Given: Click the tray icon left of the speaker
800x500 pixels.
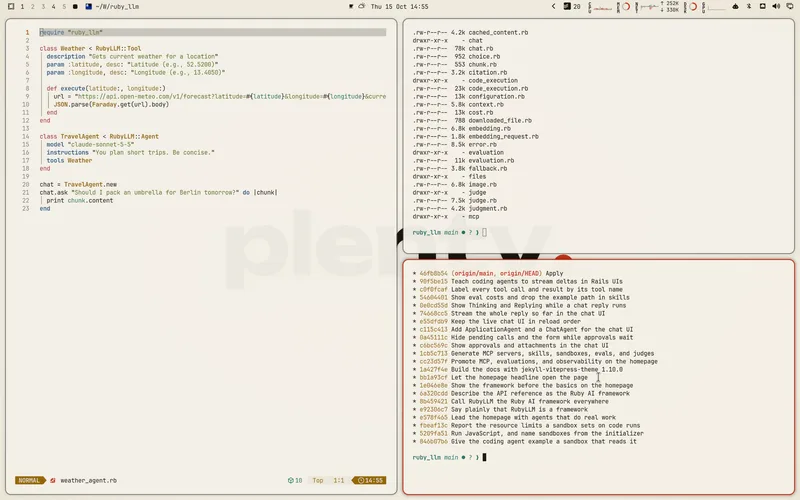Looking at the screenshot, I should tap(763, 7).
